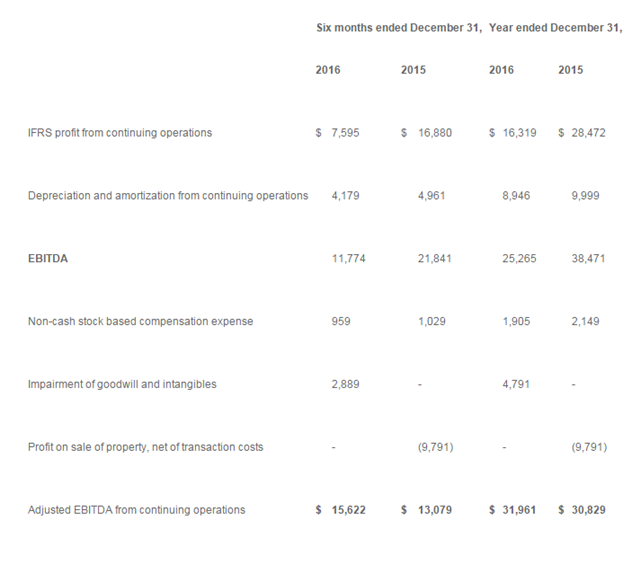The width and height of the screenshot is (640, 572).
Task: Select the bold EBITDA row label
Action: pyautogui.click(x=49, y=258)
